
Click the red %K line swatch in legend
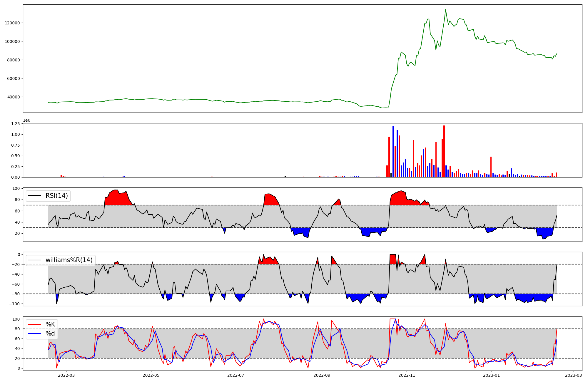(x=34, y=324)
